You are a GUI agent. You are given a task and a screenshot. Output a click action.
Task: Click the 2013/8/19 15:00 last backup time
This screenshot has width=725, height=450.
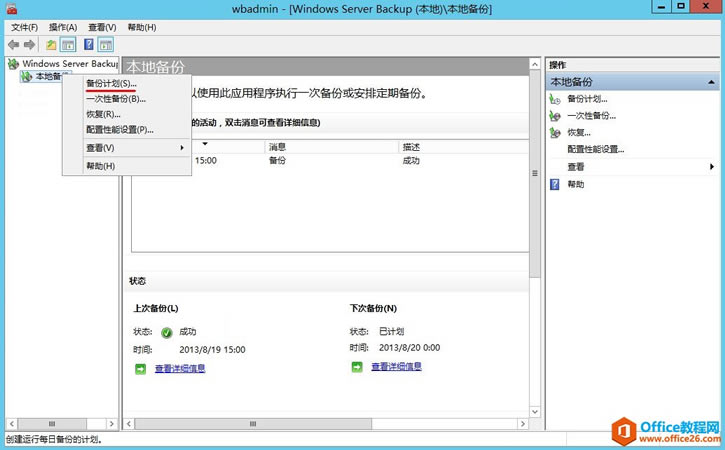[x=212, y=350]
